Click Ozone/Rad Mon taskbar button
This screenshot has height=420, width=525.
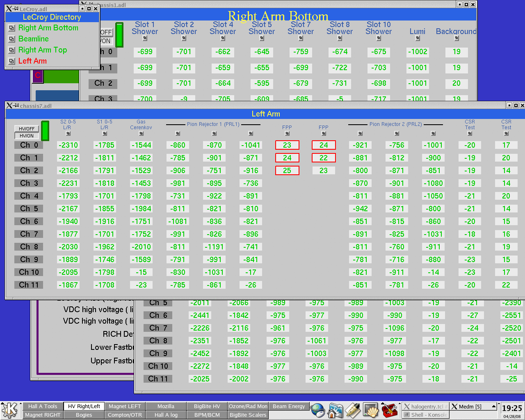(x=248, y=406)
